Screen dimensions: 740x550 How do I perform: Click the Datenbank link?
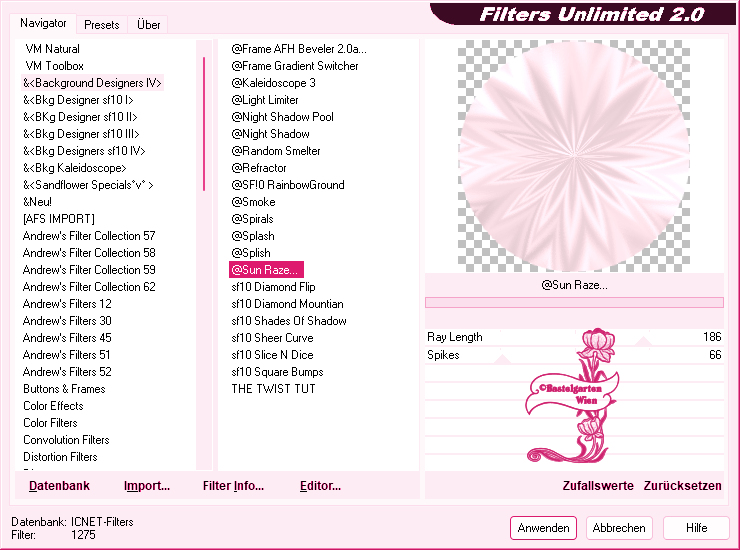pos(59,486)
